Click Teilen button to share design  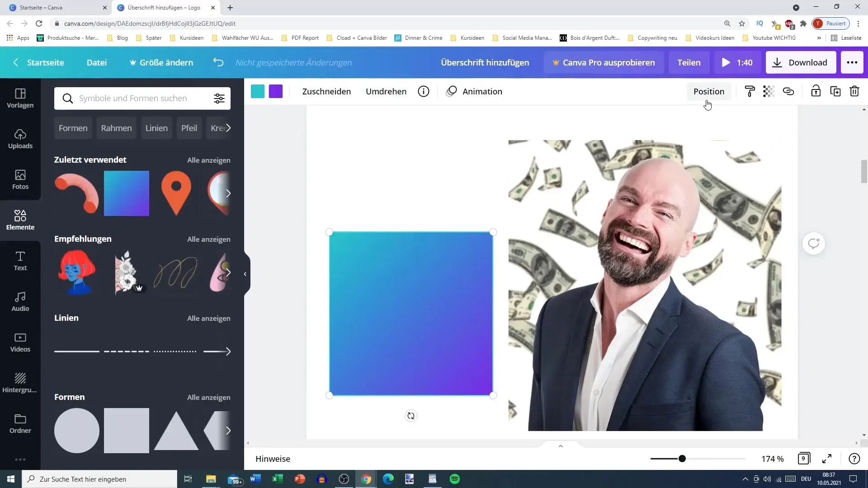tap(689, 62)
